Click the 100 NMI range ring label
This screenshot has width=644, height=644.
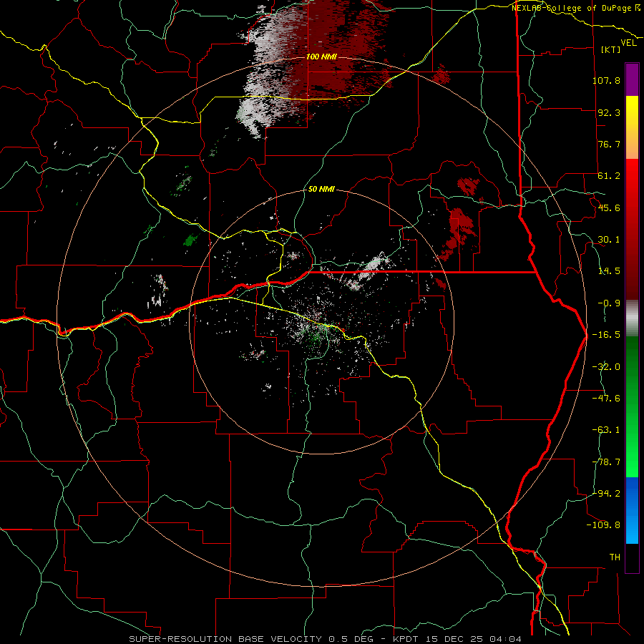point(321,57)
